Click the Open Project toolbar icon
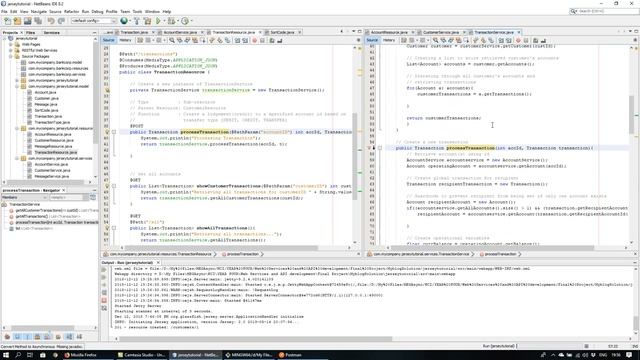The height and width of the screenshot is (360, 640). (27, 21)
